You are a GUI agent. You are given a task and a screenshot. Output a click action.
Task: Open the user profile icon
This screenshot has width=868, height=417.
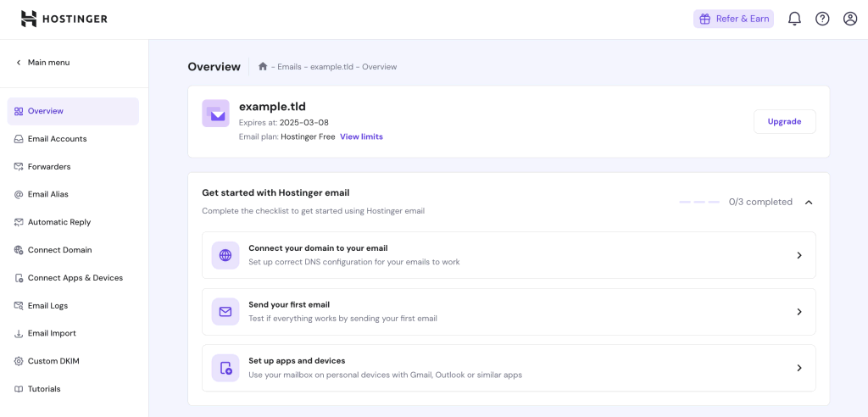coord(850,19)
